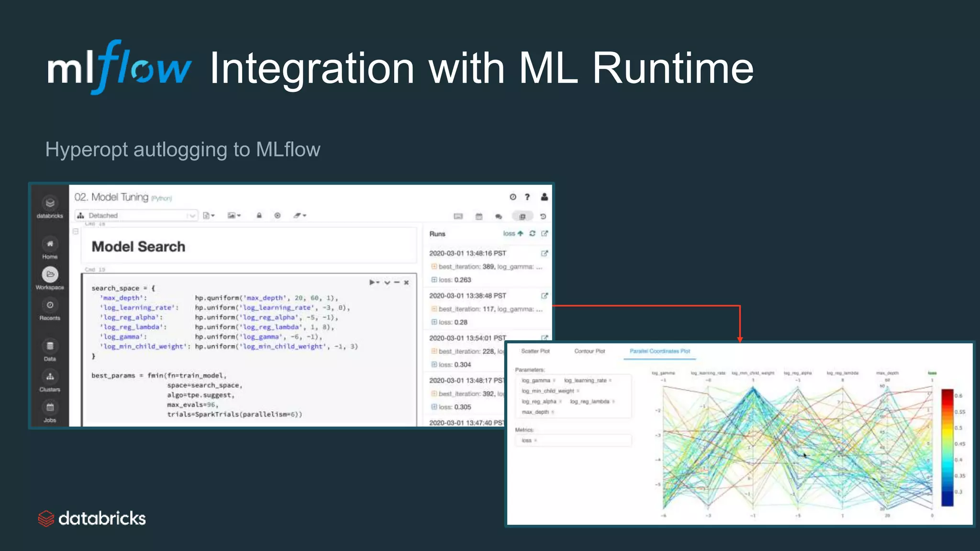Remove log_reg_alpha from Parameters

pyautogui.click(x=560, y=402)
